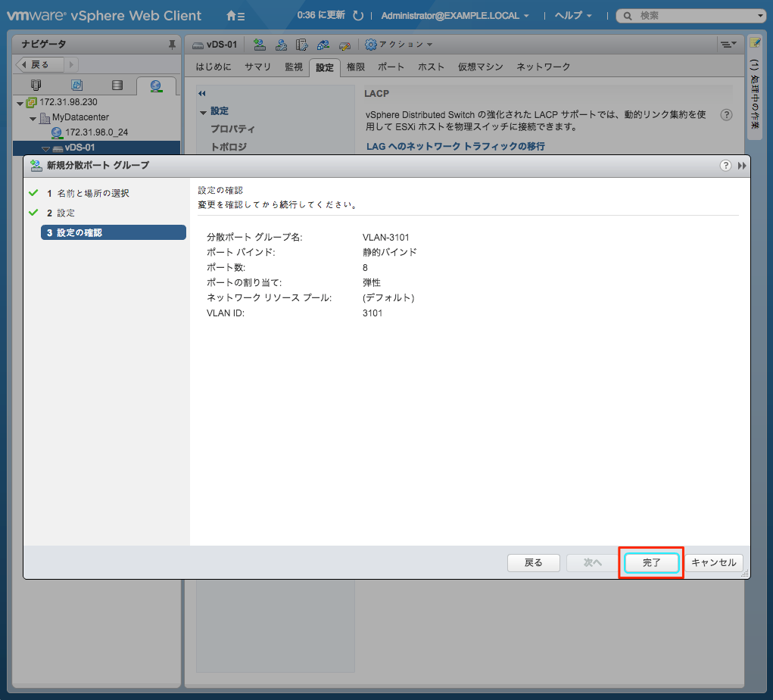
Task: Click the 静的バインド value
Action: (389, 252)
